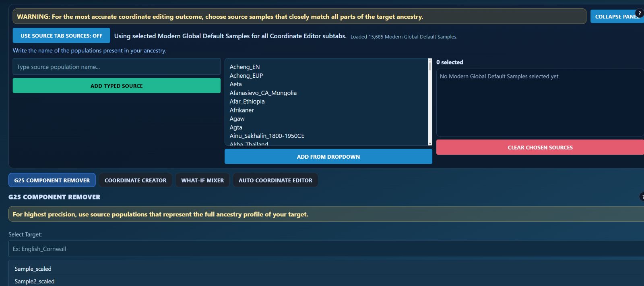Open the What-If Mixer tab
Screen dimensions: 644x286
pyautogui.click(x=202, y=180)
